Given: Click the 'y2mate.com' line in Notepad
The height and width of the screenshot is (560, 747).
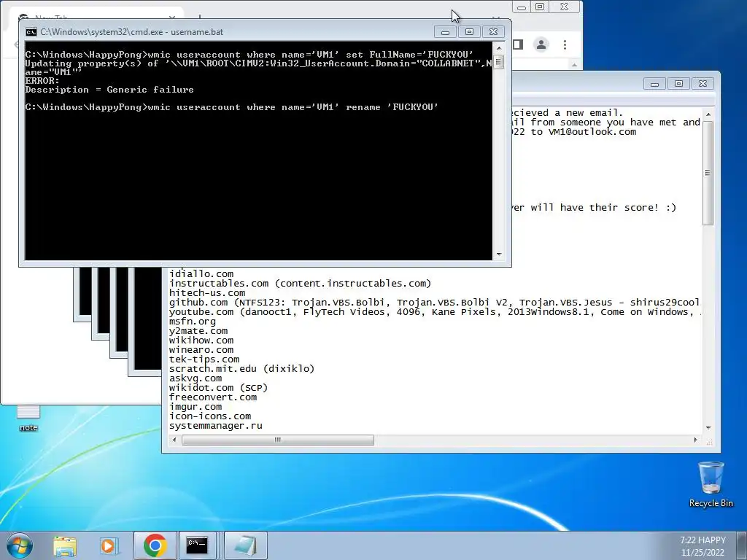Looking at the screenshot, I should (198, 331).
